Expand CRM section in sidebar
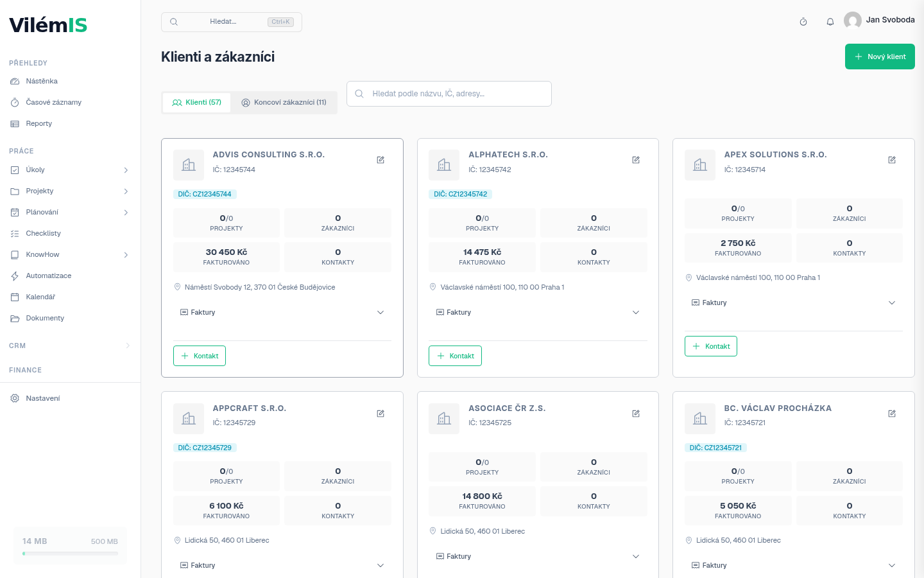Image resolution: width=924 pixels, height=578 pixels. click(x=128, y=346)
